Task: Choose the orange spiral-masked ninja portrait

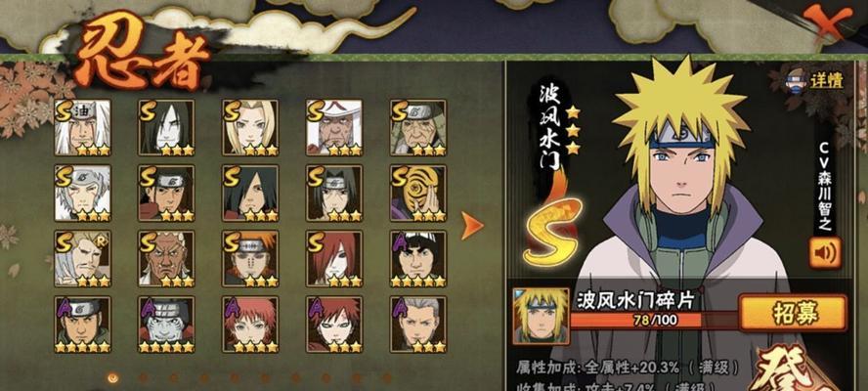Action: pyautogui.click(x=418, y=193)
